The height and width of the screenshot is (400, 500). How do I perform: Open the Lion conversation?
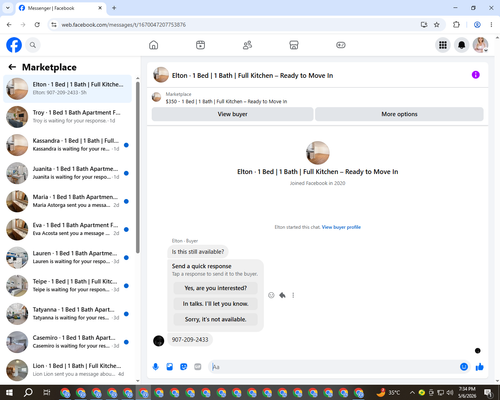[67, 370]
